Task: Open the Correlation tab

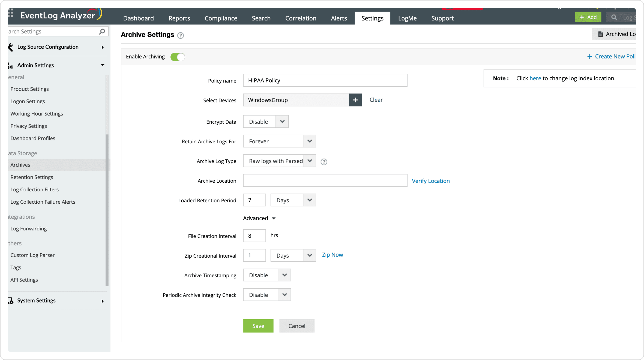Action: (x=300, y=18)
